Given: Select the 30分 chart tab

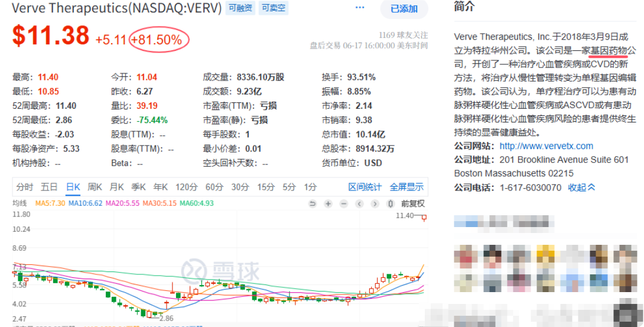Looking at the screenshot, I should pyautogui.click(x=240, y=187).
